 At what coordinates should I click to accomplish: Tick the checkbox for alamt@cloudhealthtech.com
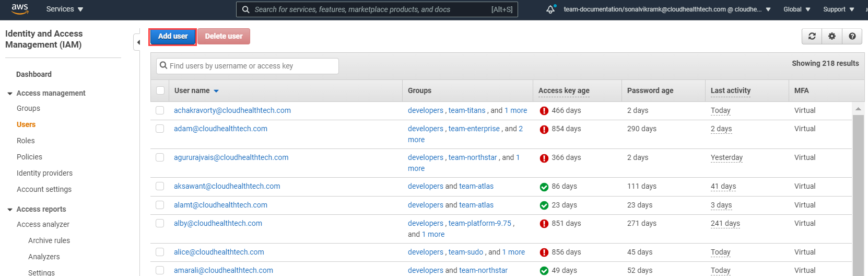(160, 205)
